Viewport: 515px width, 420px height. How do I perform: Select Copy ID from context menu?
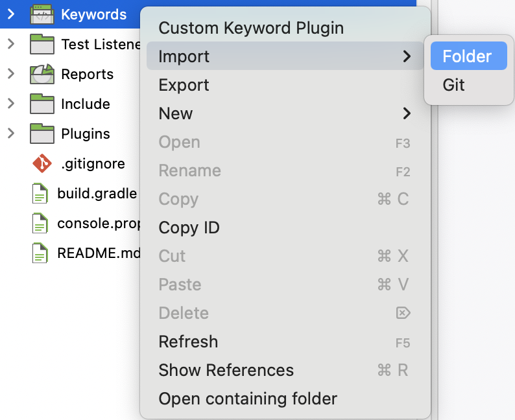(189, 227)
